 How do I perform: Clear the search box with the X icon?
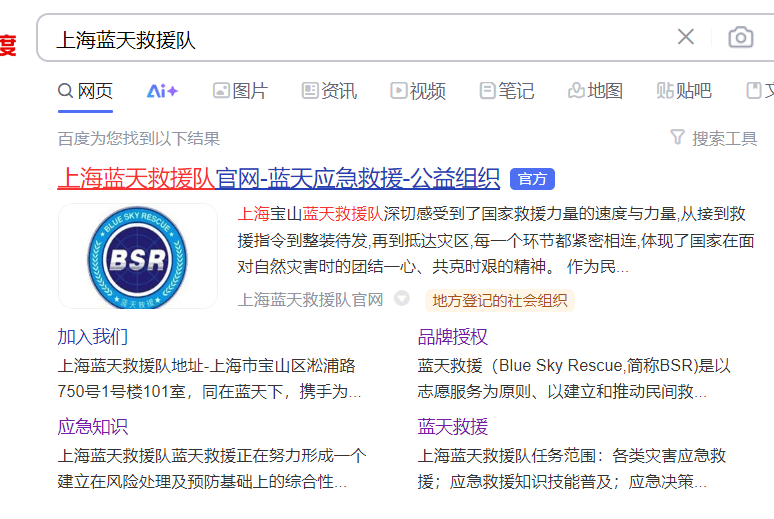tap(686, 37)
